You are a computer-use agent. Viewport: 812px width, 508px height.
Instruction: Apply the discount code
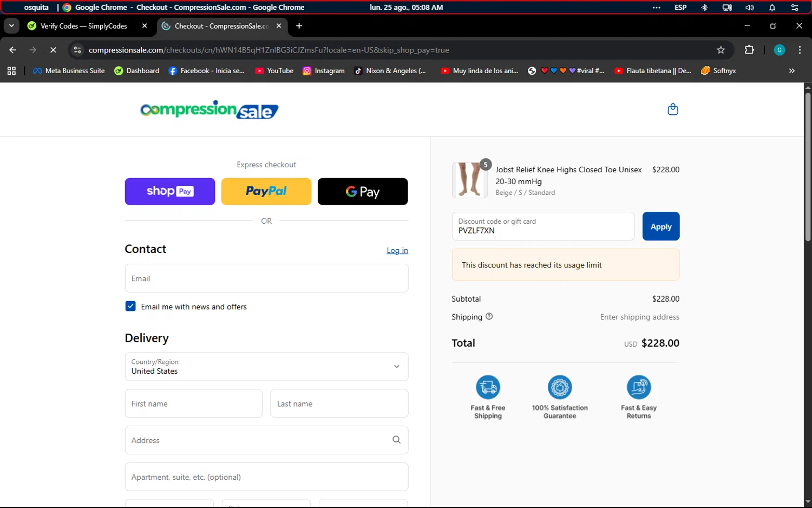click(x=661, y=226)
